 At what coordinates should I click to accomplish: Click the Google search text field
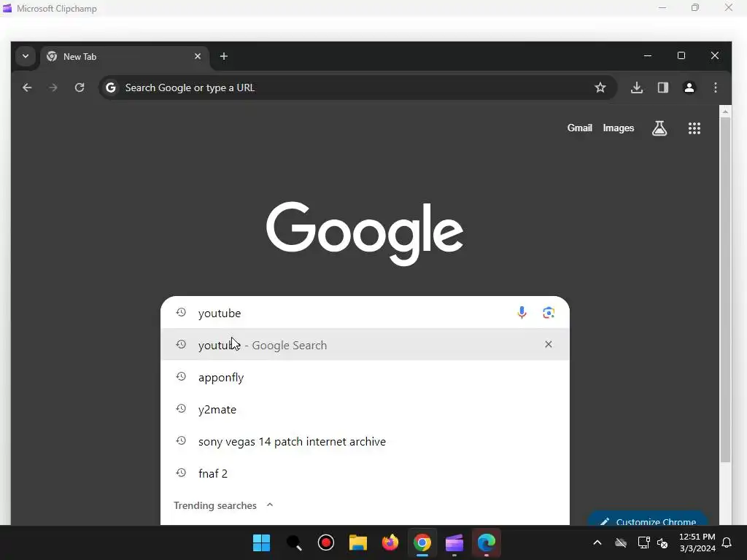point(352,313)
